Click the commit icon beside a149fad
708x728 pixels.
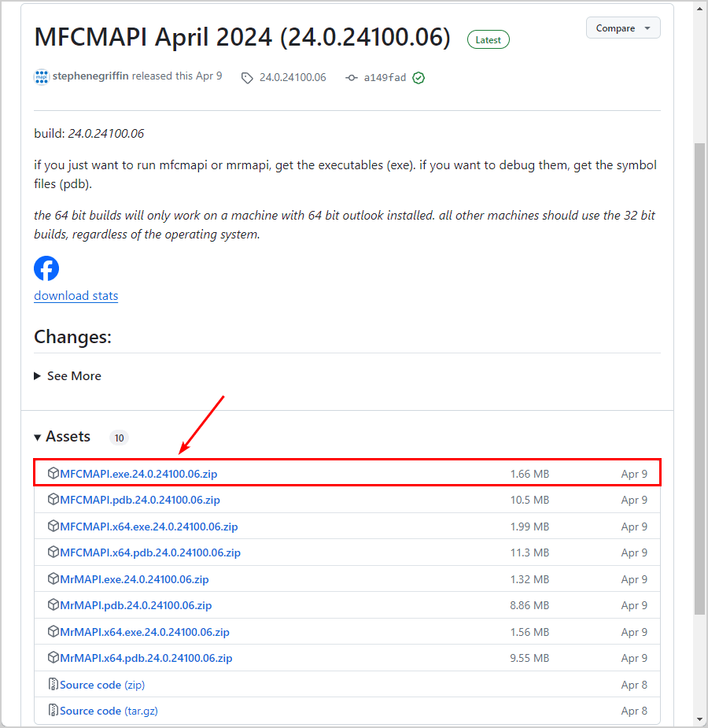tap(351, 77)
